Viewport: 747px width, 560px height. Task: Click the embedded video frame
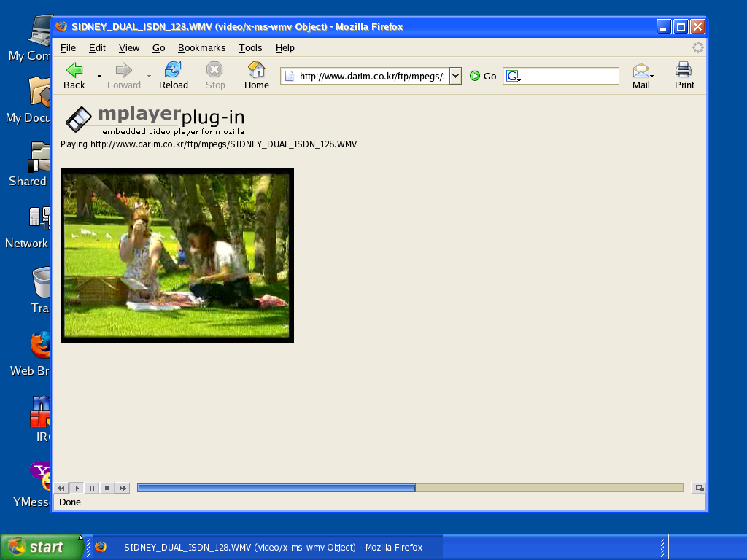pos(177,255)
